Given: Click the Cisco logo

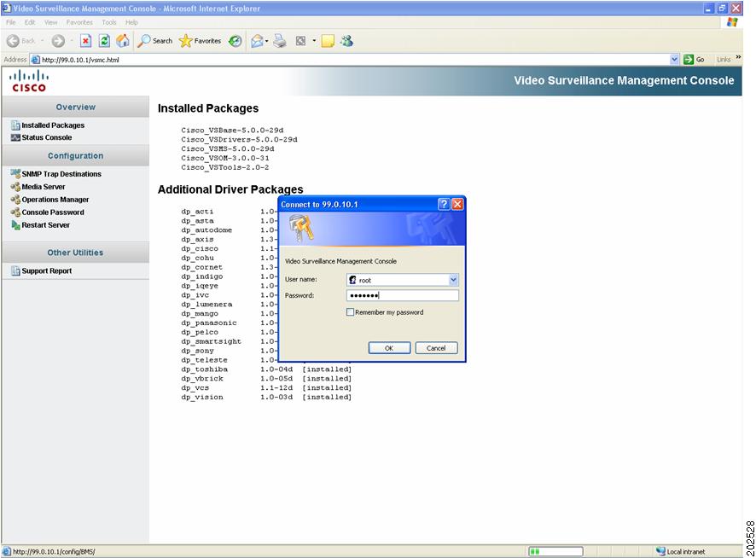Looking at the screenshot, I should pyautogui.click(x=29, y=80).
